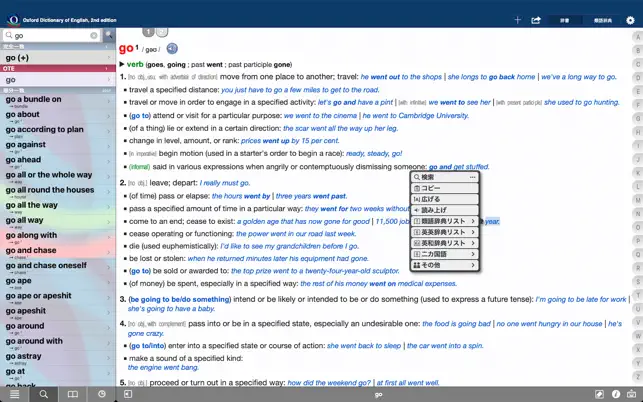643x402 pixels.
Task: Click the plus icon in top bar
Action: click(517, 20)
